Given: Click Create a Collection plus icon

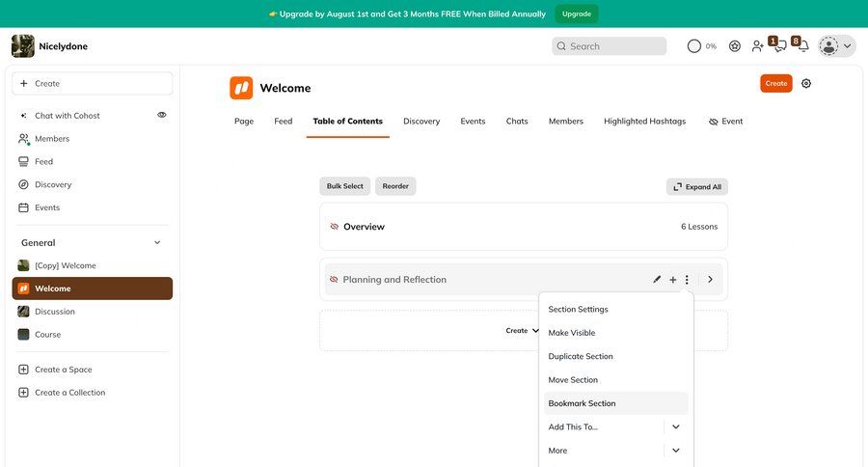Looking at the screenshot, I should click(x=23, y=392).
